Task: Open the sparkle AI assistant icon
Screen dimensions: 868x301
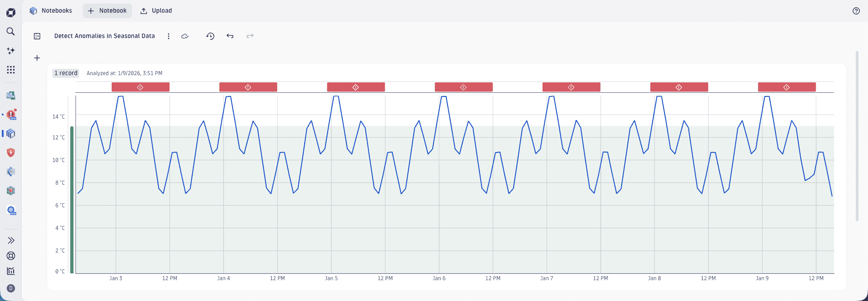Action: (11, 51)
